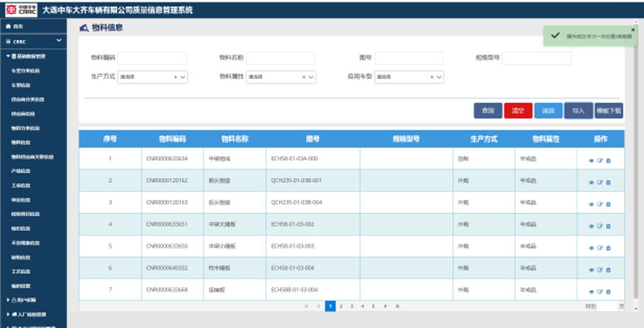View details of row 6 CNR0000640332
Screen dimensions: 644x328
(592, 270)
